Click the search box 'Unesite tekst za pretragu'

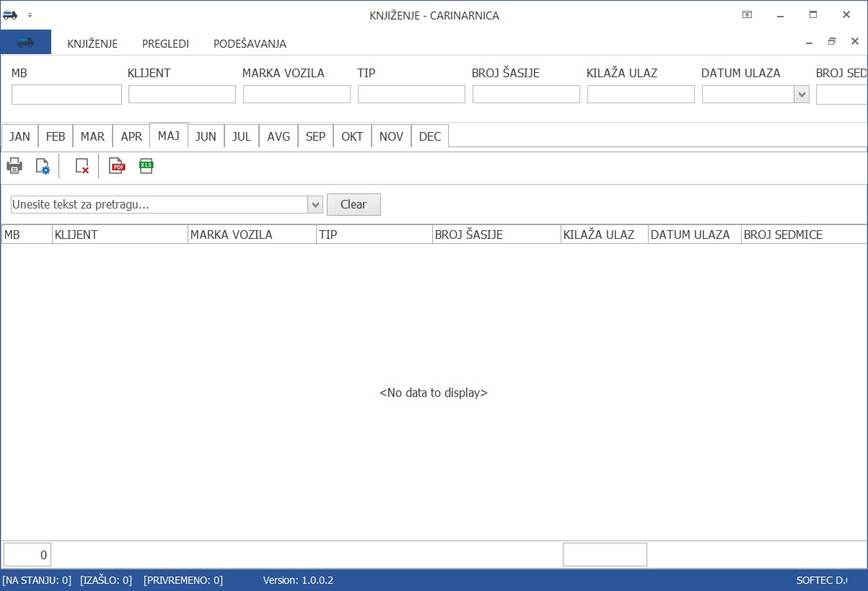point(159,205)
